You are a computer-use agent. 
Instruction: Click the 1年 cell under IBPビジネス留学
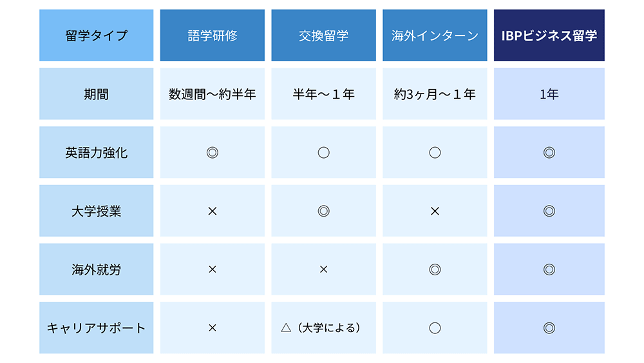click(x=549, y=94)
